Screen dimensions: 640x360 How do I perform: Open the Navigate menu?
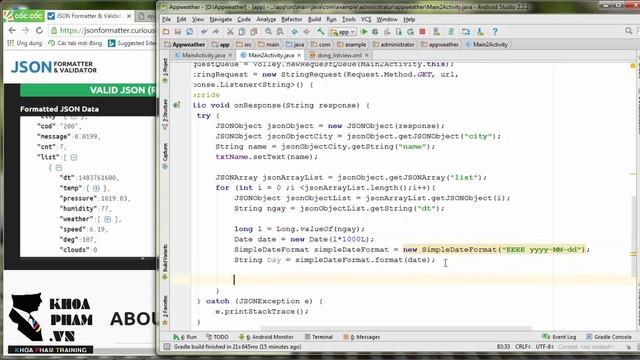220,19
